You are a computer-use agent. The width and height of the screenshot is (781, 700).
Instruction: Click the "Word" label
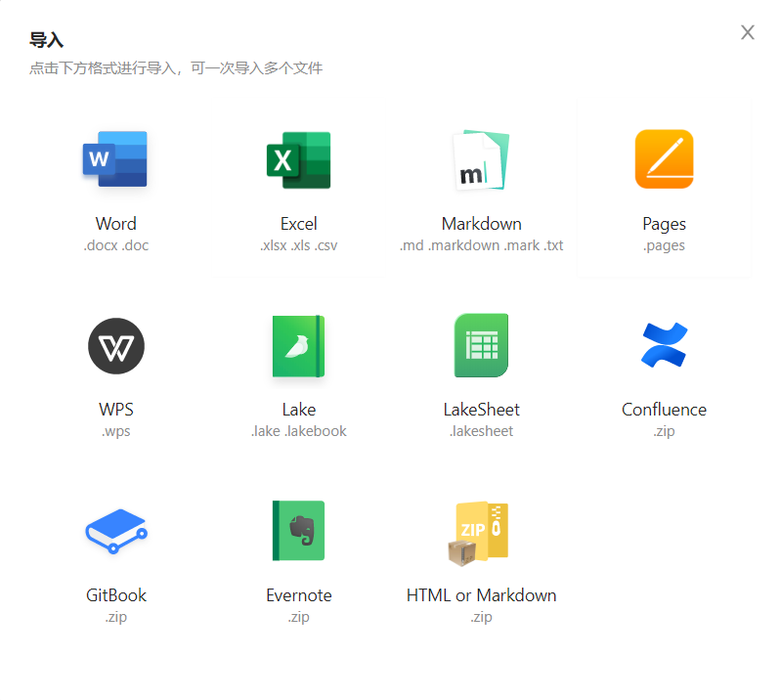pyautogui.click(x=116, y=224)
